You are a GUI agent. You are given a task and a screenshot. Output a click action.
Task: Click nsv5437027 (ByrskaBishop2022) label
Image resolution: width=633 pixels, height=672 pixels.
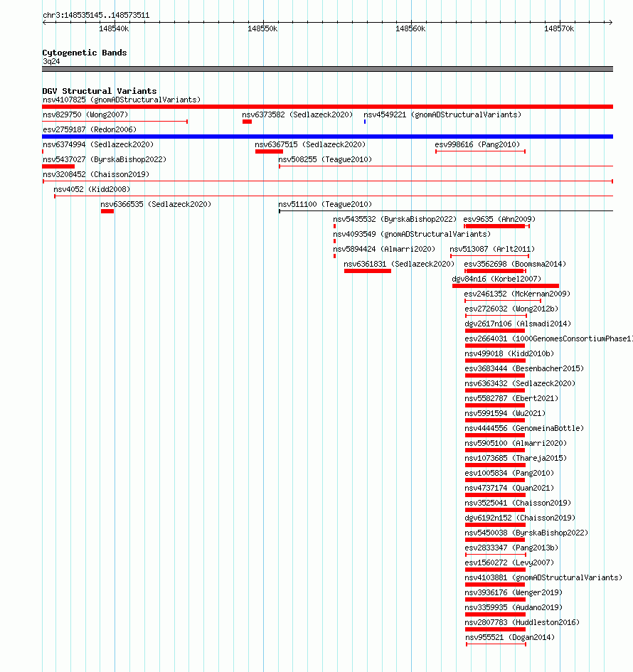[105, 159]
